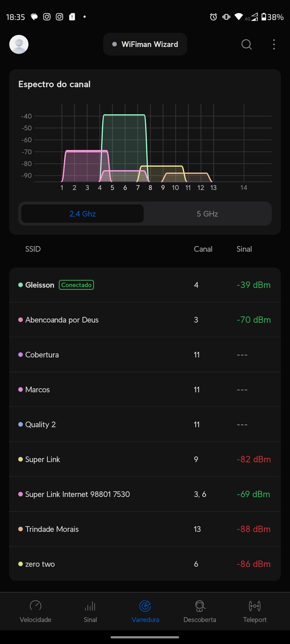Sort list by Sinal header

point(244,249)
